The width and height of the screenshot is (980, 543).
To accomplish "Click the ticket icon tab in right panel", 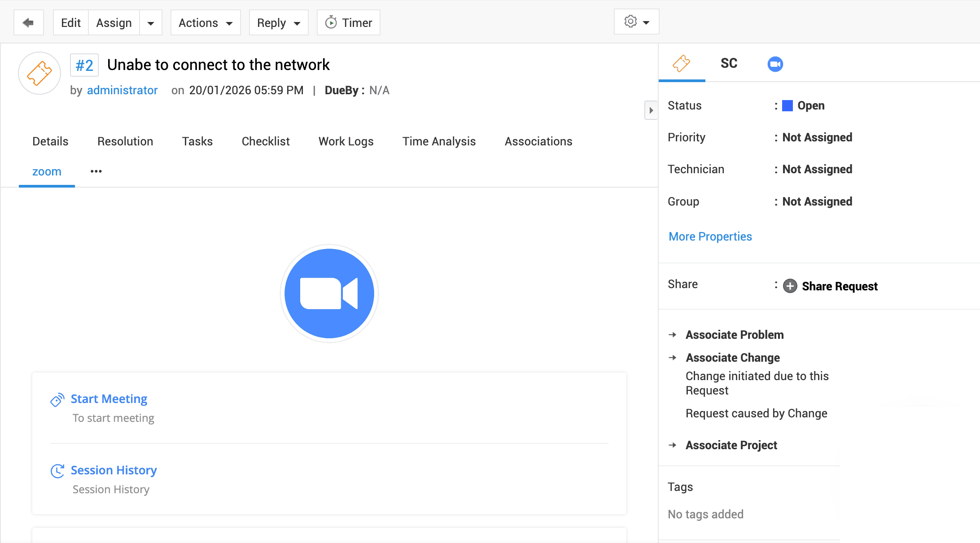I will [681, 63].
